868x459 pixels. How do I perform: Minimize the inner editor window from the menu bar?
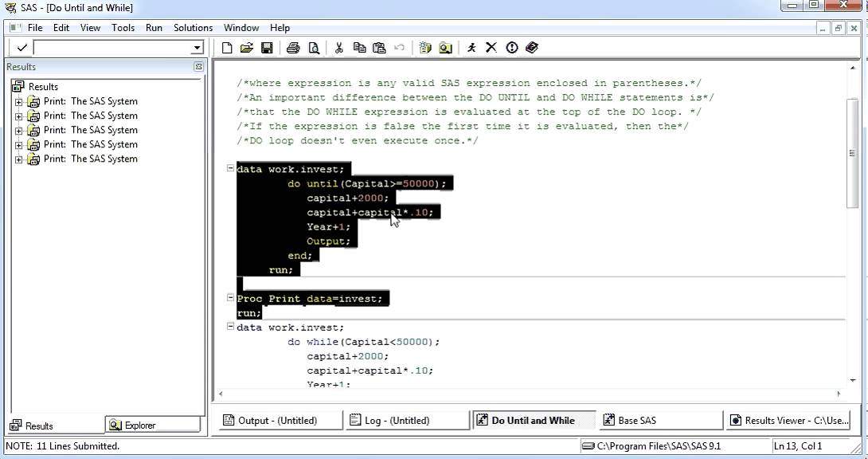pyautogui.click(x=823, y=28)
